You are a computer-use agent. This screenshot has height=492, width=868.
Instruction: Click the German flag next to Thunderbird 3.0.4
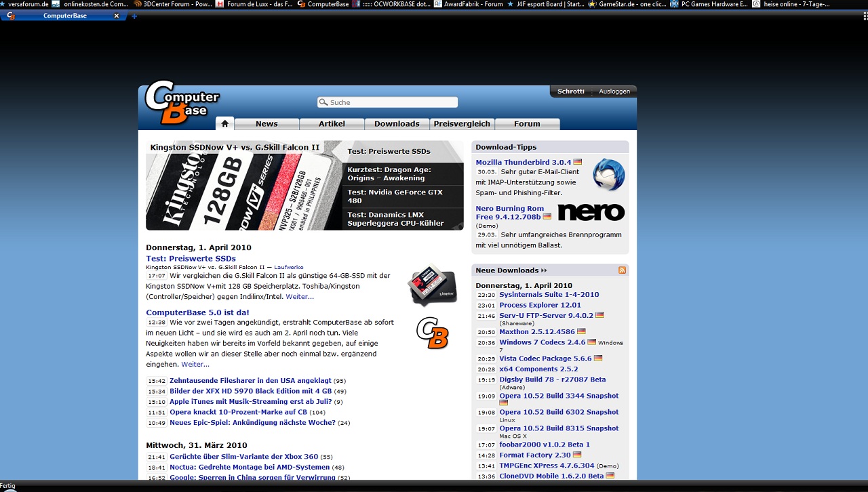tap(578, 163)
